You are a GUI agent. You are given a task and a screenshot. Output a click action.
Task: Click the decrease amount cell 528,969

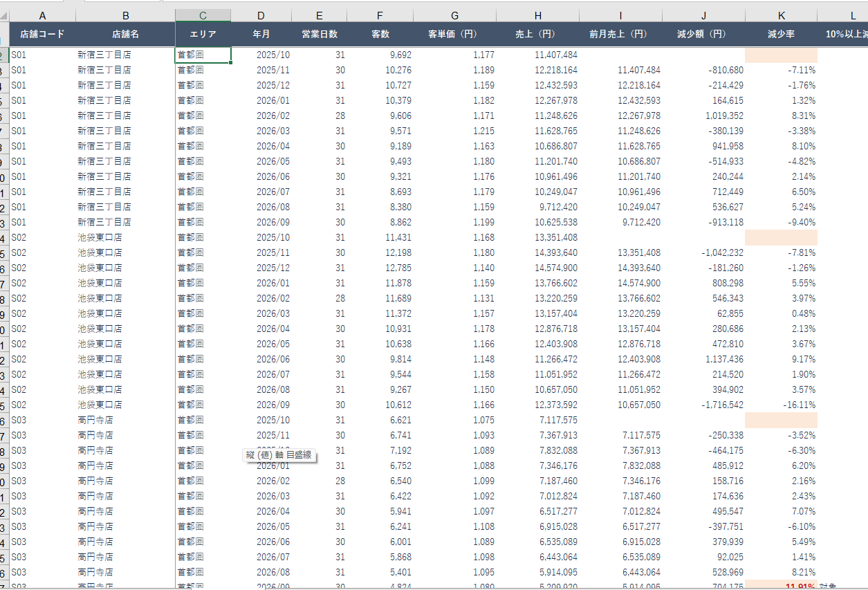coord(703,572)
